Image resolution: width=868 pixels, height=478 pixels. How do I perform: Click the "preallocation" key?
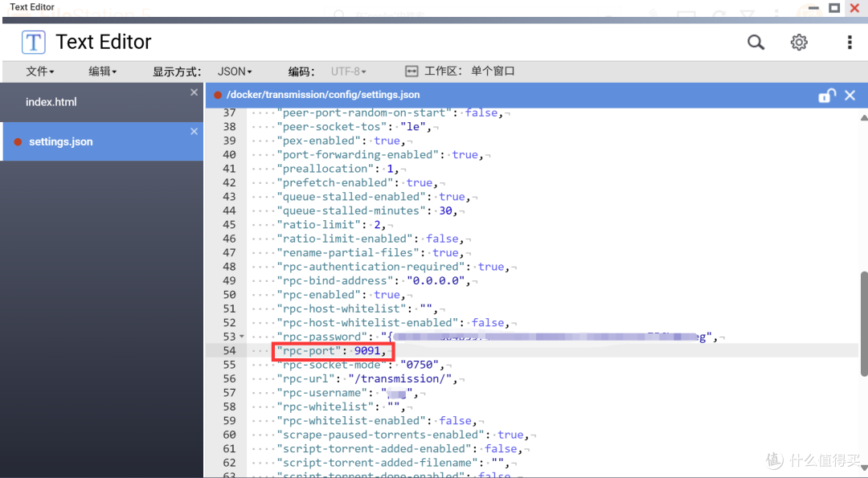(325, 169)
